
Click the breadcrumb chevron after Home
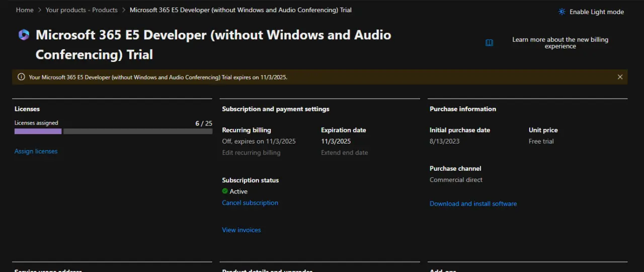[x=40, y=10]
